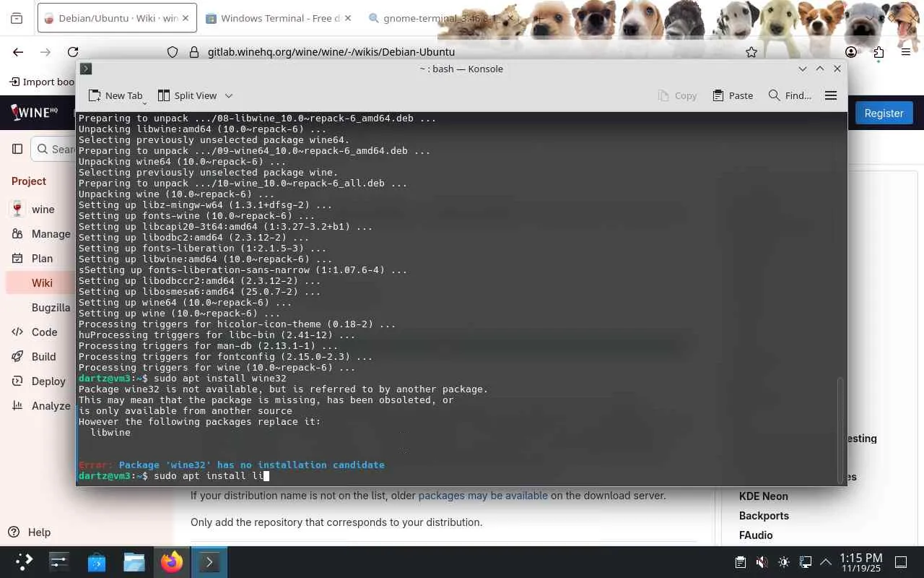The height and width of the screenshot is (578, 924).
Task: Open a New Tab in Konsole
Action: (x=115, y=95)
